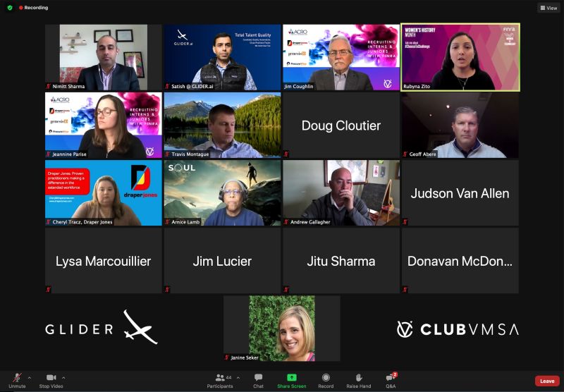Select the Judson Van Allen tile
Screen dimensions: 564x392
460,192
